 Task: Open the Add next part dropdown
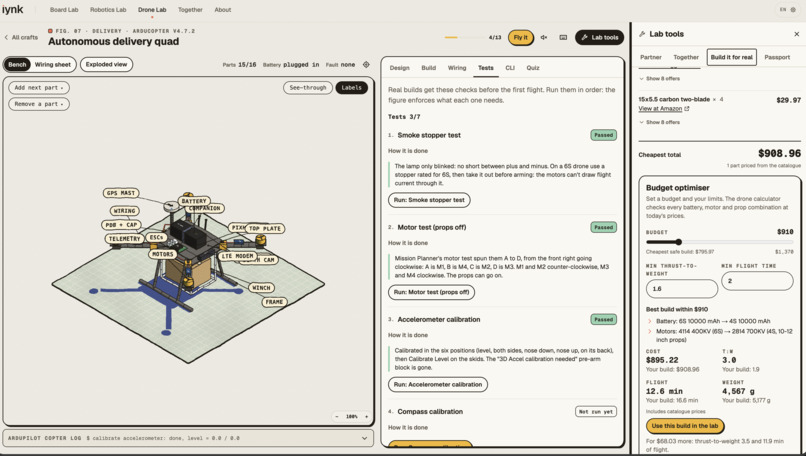tap(39, 88)
